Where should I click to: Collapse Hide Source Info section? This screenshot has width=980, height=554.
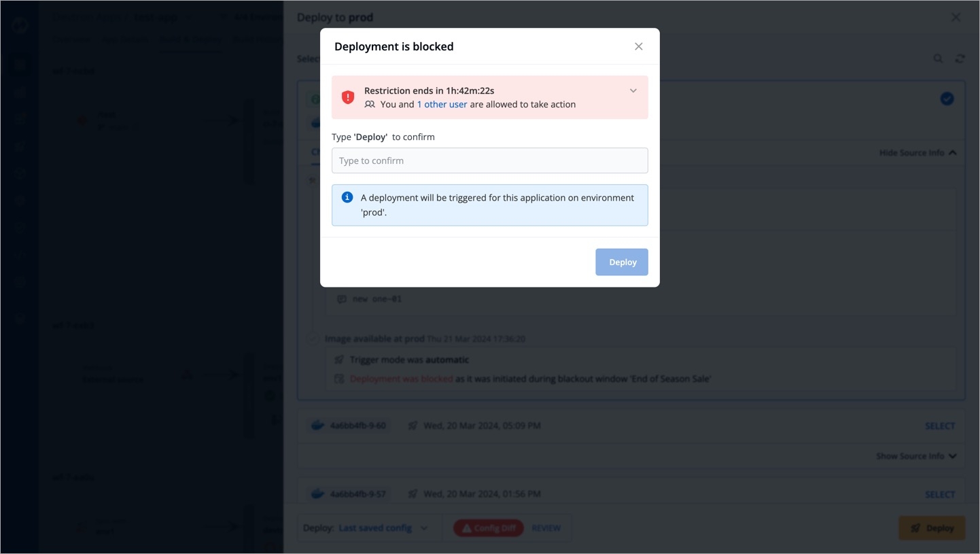click(x=917, y=153)
